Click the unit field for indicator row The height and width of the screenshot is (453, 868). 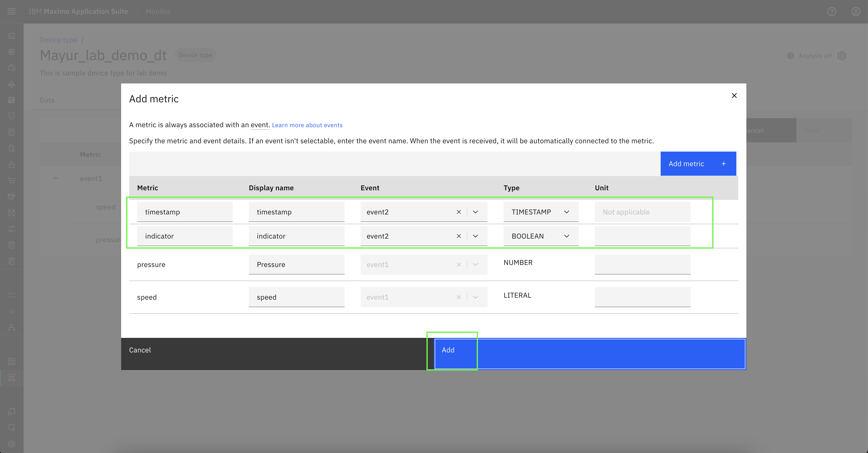coord(643,236)
